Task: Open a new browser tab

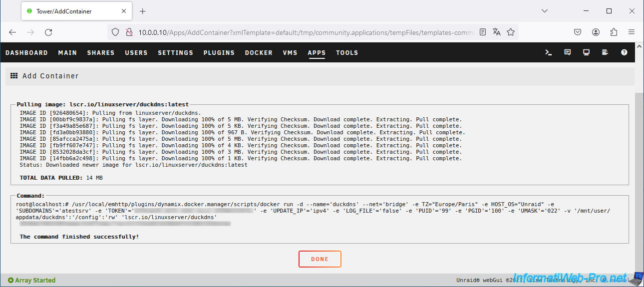Action: pyautogui.click(x=142, y=11)
